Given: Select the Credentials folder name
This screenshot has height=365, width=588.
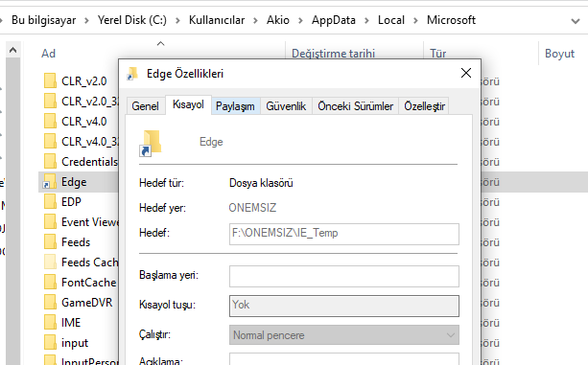Looking at the screenshot, I should tap(89, 162).
